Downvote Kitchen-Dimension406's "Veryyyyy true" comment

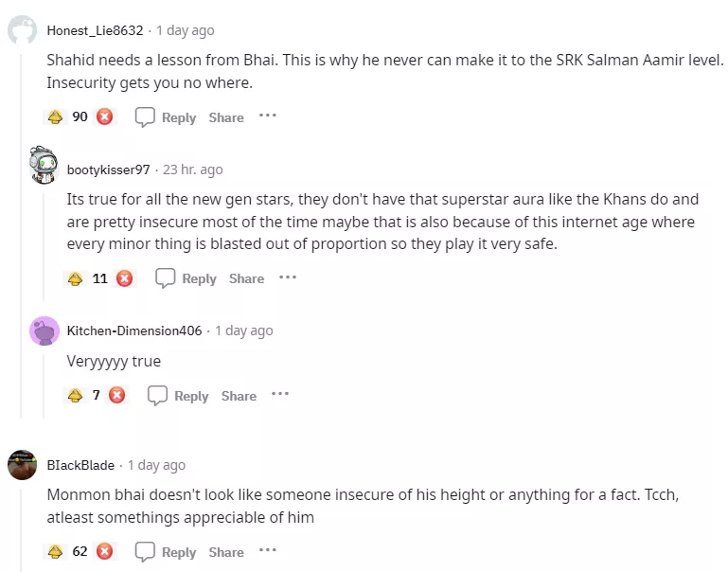[117, 396]
